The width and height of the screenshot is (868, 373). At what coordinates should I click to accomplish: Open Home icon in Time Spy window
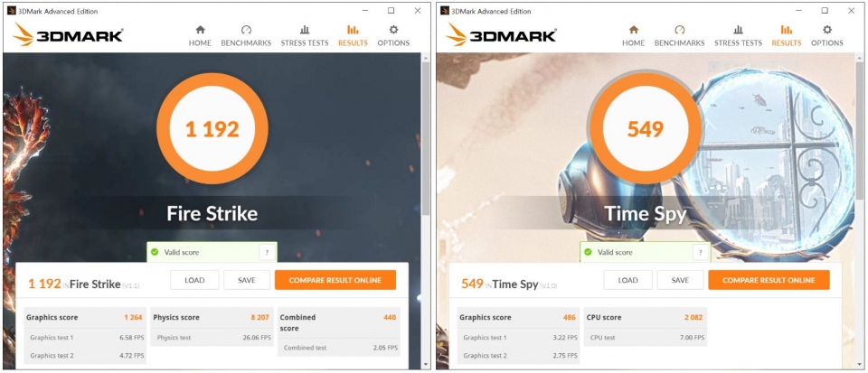pyautogui.click(x=633, y=30)
